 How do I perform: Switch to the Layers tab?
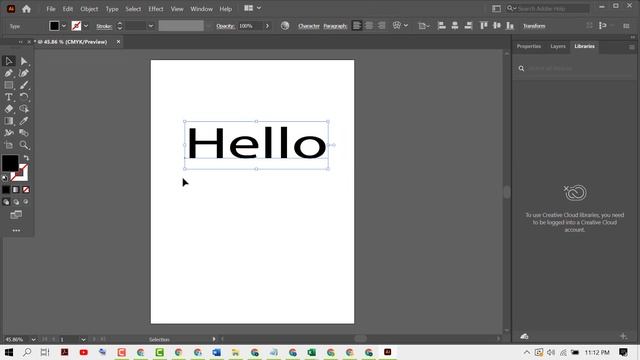pos(558,47)
